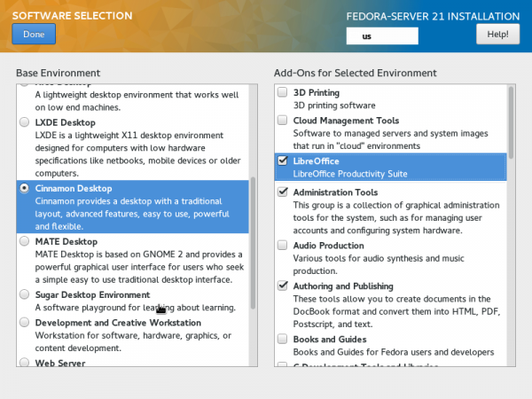Screen dimensions: 532x399
Task: Open the Help! button
Action: 497,34
